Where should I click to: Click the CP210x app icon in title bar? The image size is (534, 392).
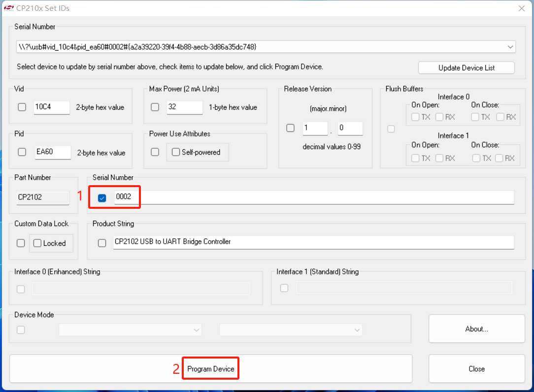pos(9,8)
